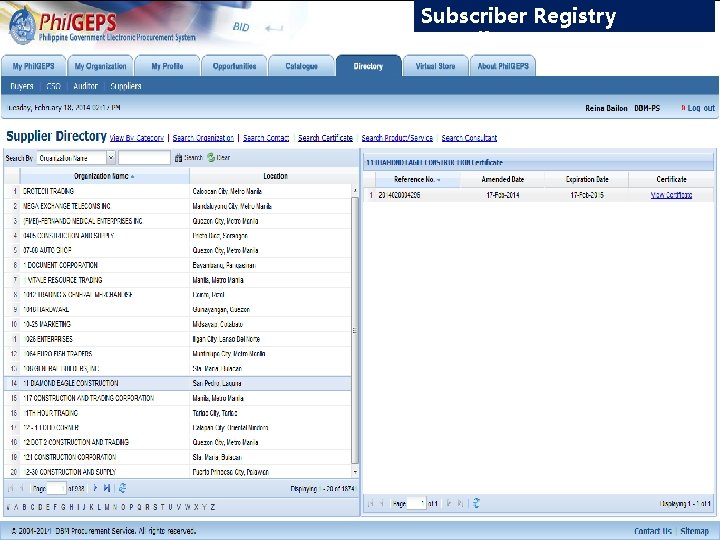
Task: Click the Search binoculars icon
Action: point(178,158)
